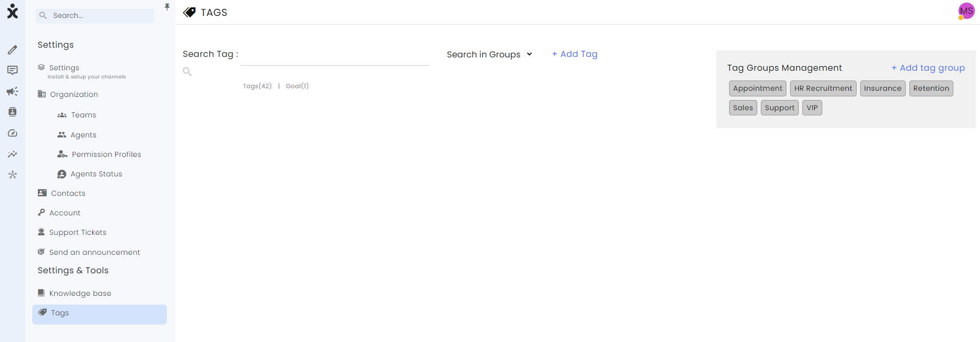Select the HR Recruitment tag group
980x342 pixels.
[823, 88]
